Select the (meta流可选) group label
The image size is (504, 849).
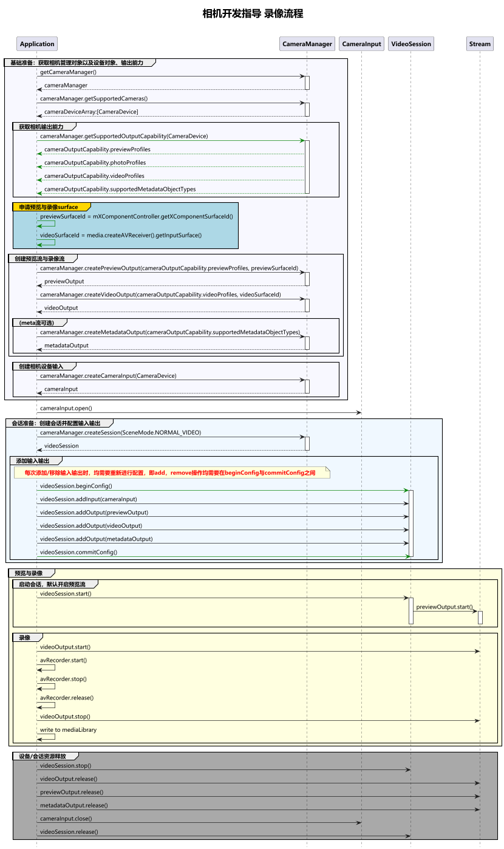pos(40,322)
